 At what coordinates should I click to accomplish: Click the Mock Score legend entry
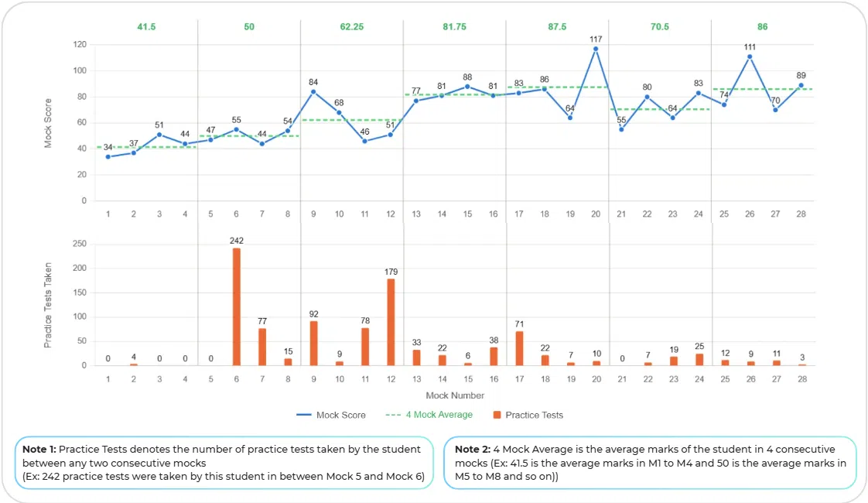pyautogui.click(x=331, y=415)
